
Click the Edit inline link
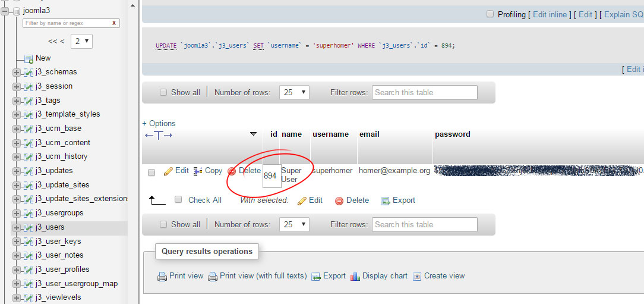[x=550, y=14]
